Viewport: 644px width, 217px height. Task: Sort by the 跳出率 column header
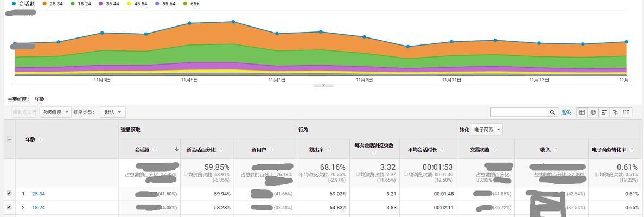(x=317, y=150)
